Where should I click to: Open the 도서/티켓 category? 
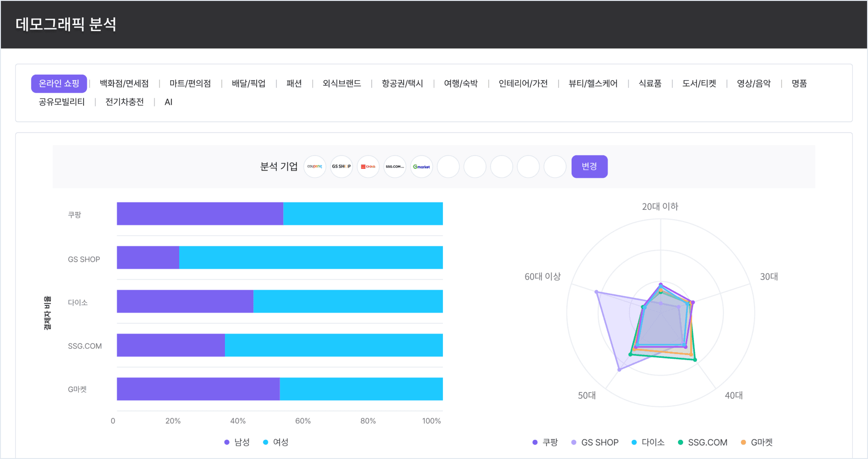pyautogui.click(x=699, y=83)
